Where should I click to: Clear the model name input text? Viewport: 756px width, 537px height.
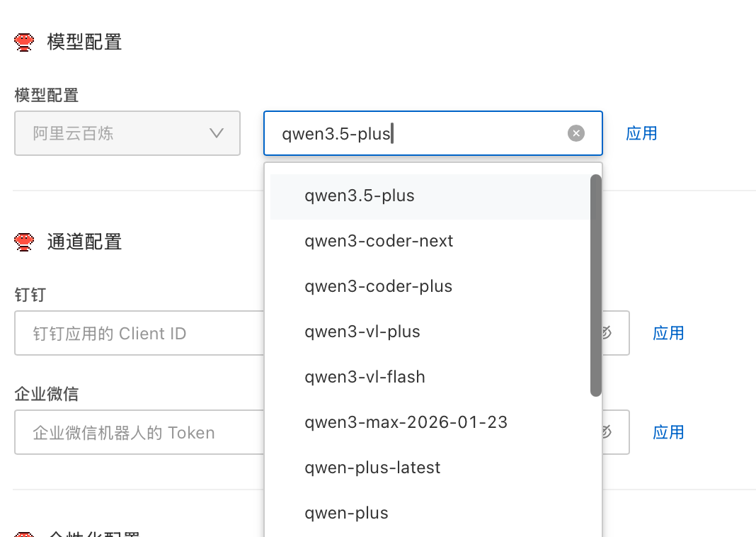575,133
